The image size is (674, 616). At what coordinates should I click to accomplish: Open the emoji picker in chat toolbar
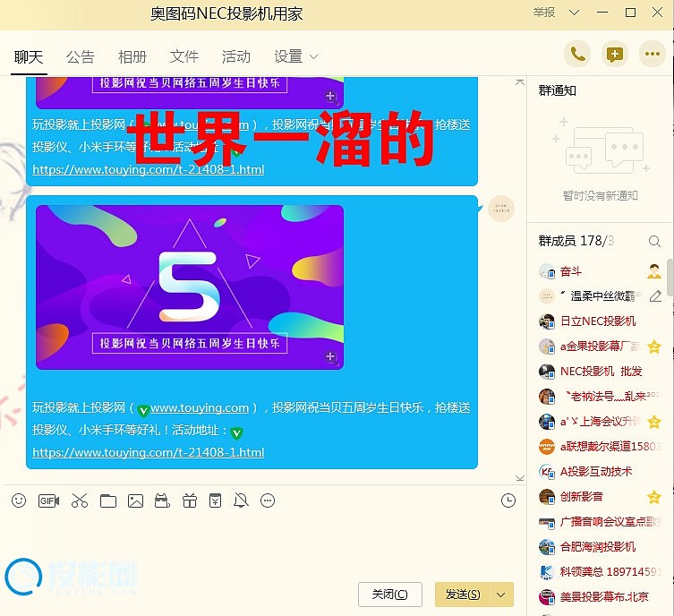pos(19,500)
